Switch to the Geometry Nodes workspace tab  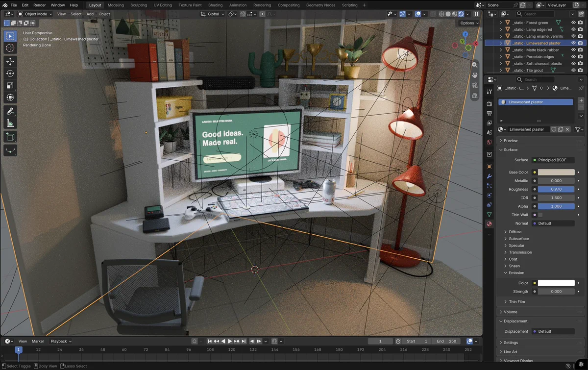[x=320, y=5]
